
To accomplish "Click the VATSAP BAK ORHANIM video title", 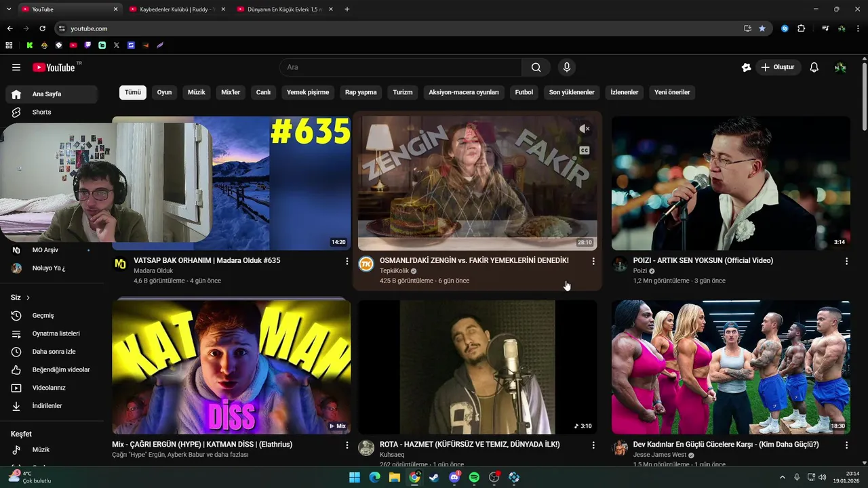I will coord(207,260).
